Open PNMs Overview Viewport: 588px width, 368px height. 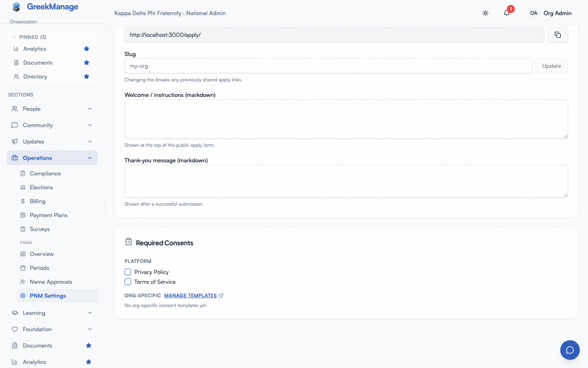[x=57, y=254]
